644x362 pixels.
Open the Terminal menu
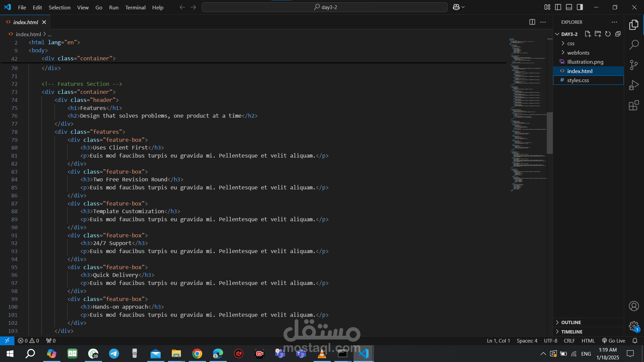[135, 7]
